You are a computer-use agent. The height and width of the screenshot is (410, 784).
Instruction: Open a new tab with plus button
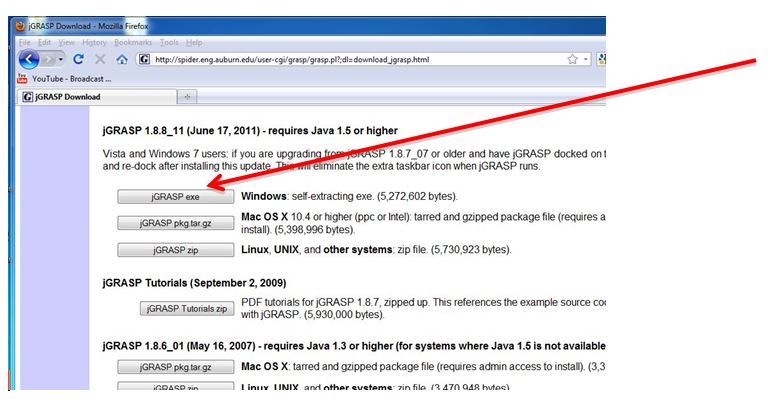point(189,96)
